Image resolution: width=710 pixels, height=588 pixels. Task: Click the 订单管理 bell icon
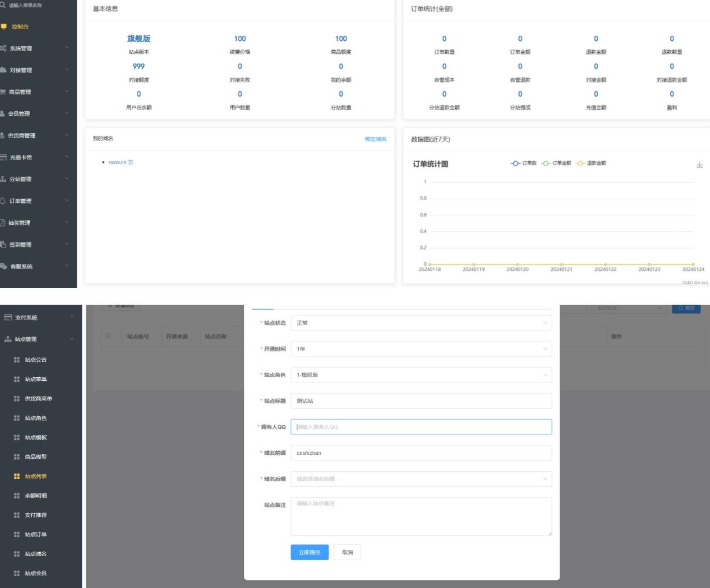tap(3, 201)
